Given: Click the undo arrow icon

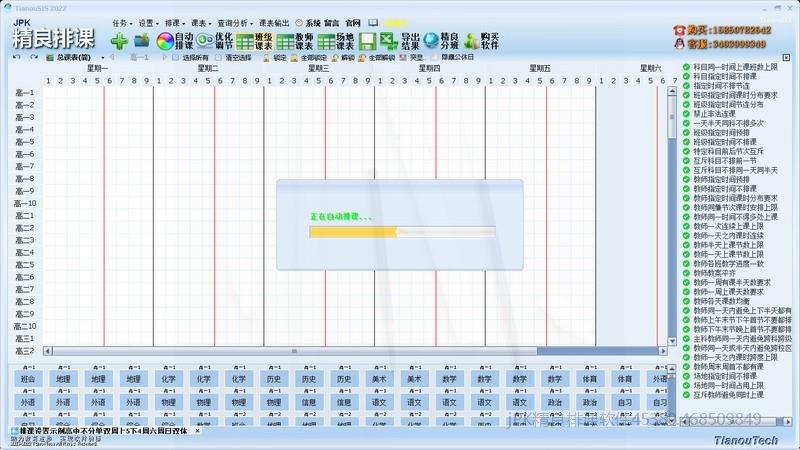Looking at the screenshot, I should tap(17, 57).
